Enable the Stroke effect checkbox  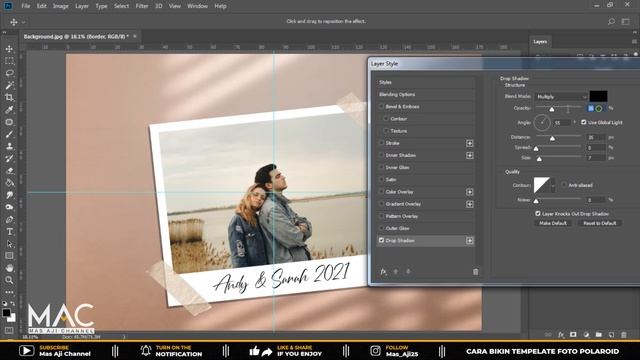[381, 143]
